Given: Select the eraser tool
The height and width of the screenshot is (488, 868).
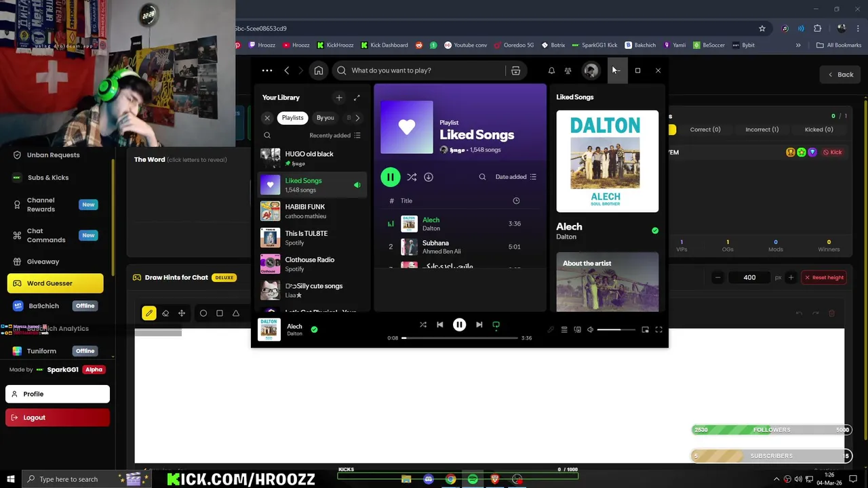Looking at the screenshot, I should point(165,313).
